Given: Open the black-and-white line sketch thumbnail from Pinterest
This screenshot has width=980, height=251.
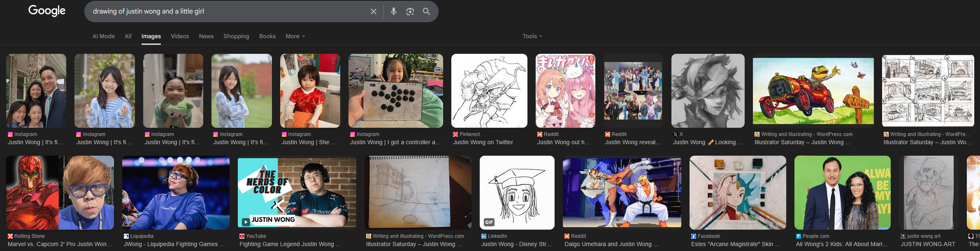Looking at the screenshot, I should [489, 91].
